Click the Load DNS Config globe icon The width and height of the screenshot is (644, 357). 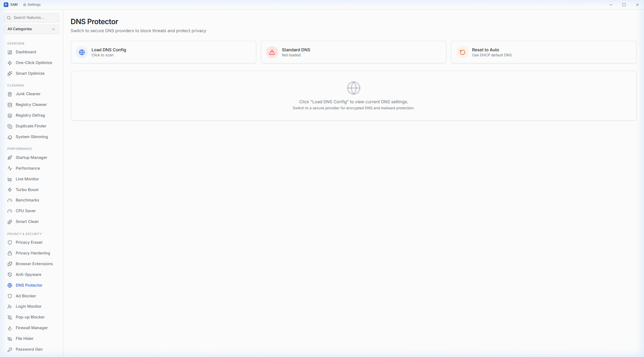82,52
